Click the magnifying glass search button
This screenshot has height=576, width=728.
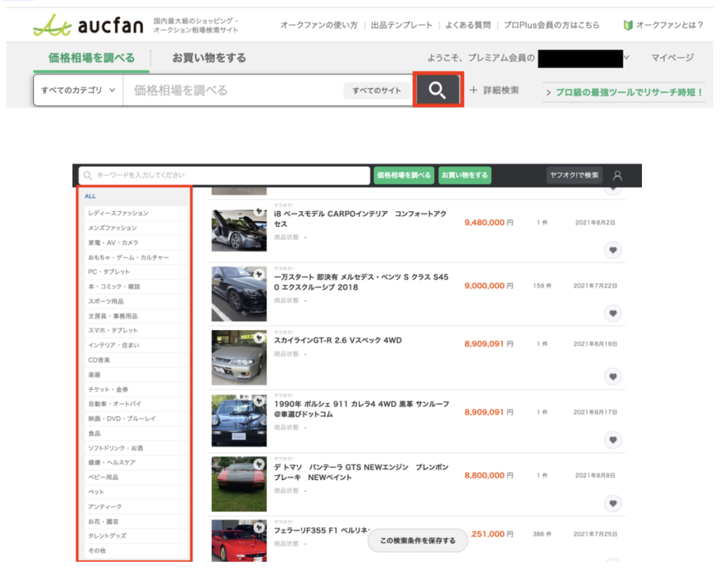tap(438, 90)
